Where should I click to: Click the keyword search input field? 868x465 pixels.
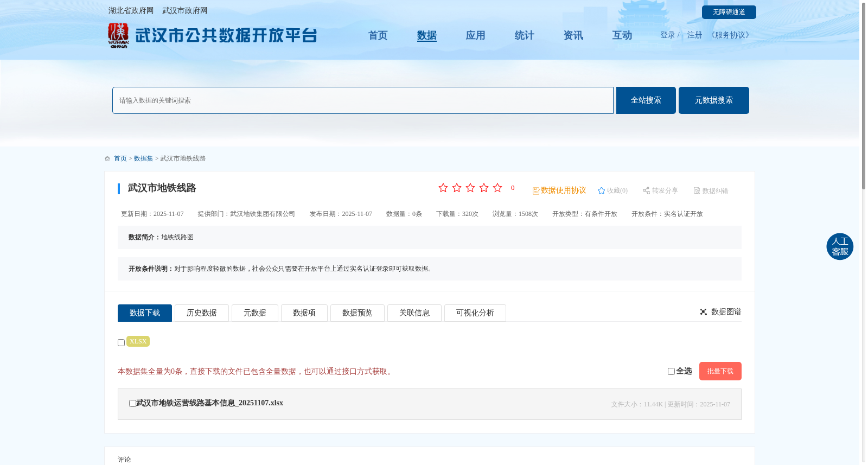(363, 100)
